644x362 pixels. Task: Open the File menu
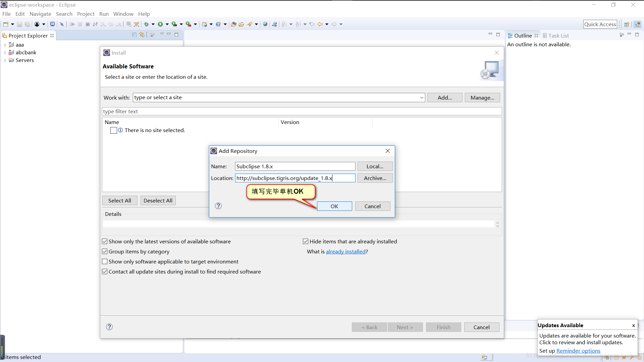(x=6, y=14)
